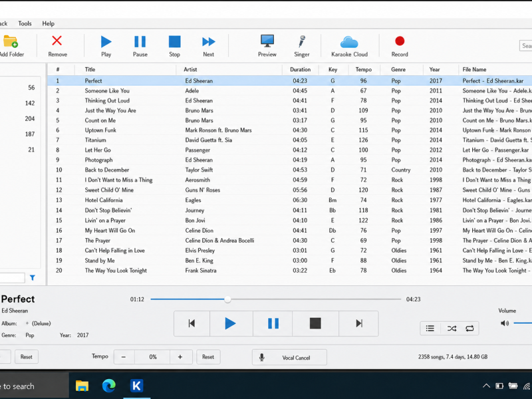Open the Help menu

click(48, 23)
